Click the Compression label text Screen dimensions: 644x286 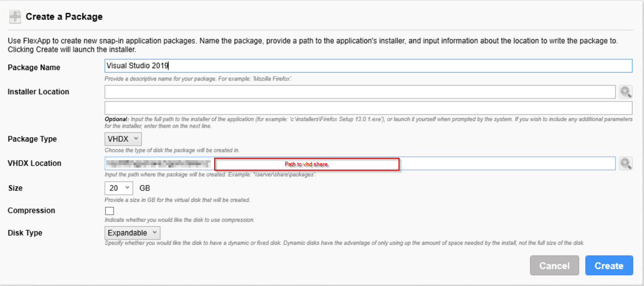coord(31,210)
